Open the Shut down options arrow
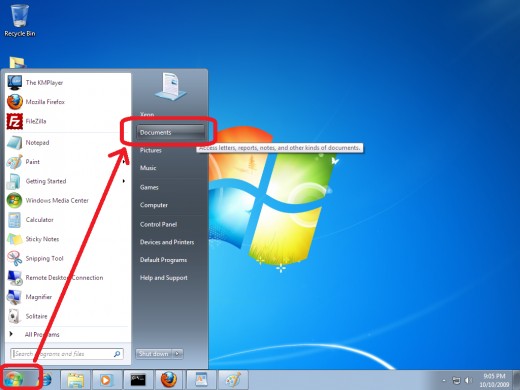Viewport: 520px width, 390px height. (x=177, y=354)
